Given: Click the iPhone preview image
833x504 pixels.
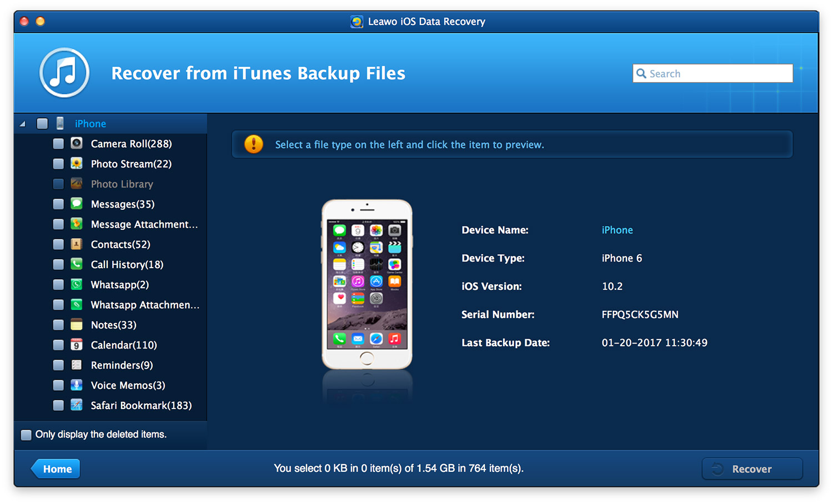Looking at the screenshot, I should (x=367, y=284).
